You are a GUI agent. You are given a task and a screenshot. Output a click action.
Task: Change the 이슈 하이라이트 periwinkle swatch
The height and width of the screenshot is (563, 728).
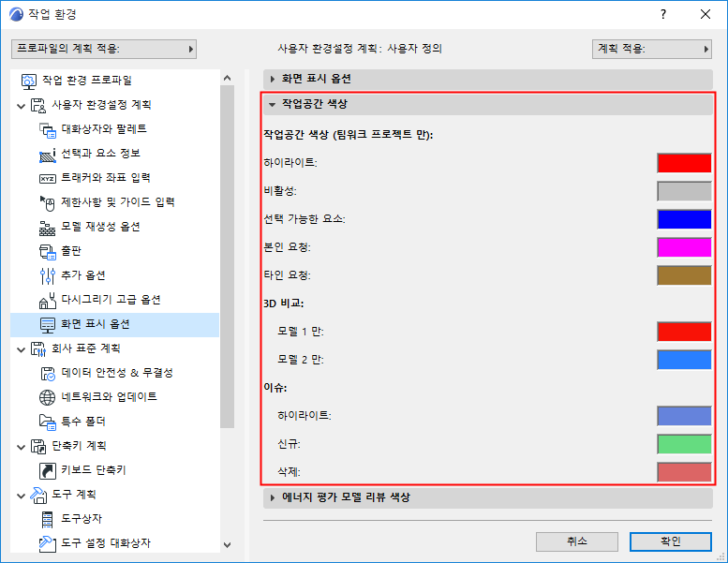coord(684,416)
